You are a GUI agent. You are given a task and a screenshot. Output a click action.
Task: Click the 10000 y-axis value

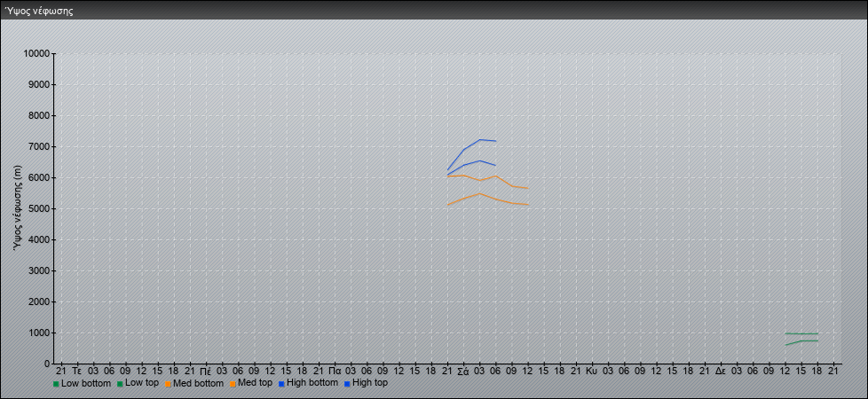point(36,54)
